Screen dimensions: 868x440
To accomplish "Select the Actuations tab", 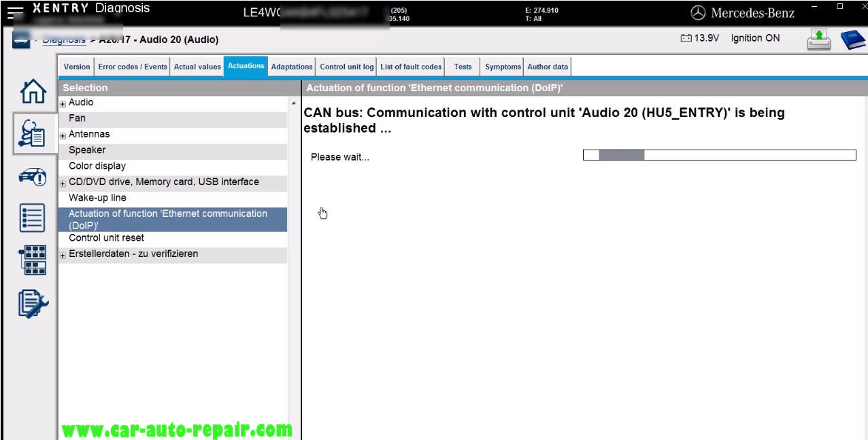I will pos(246,66).
